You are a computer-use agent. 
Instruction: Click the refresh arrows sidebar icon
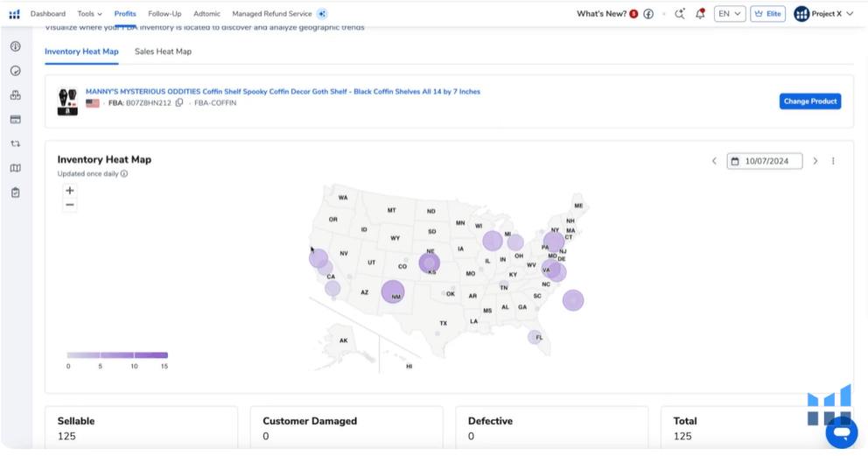click(15, 144)
